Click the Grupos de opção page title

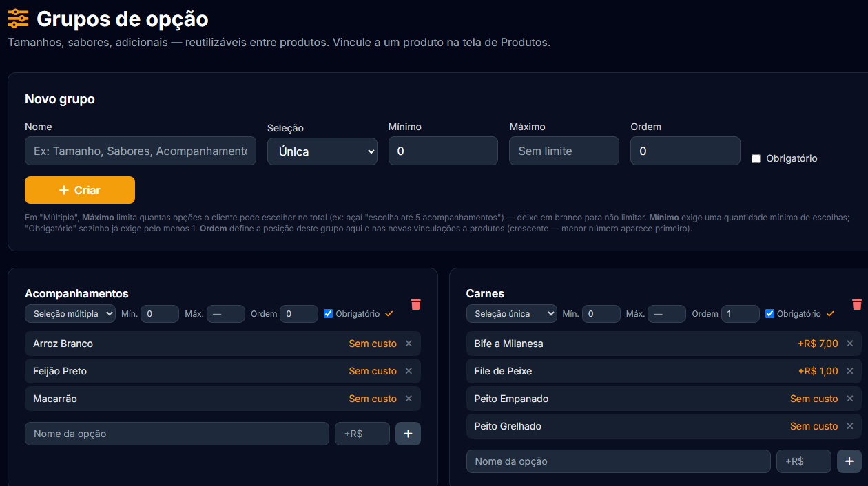pos(123,19)
